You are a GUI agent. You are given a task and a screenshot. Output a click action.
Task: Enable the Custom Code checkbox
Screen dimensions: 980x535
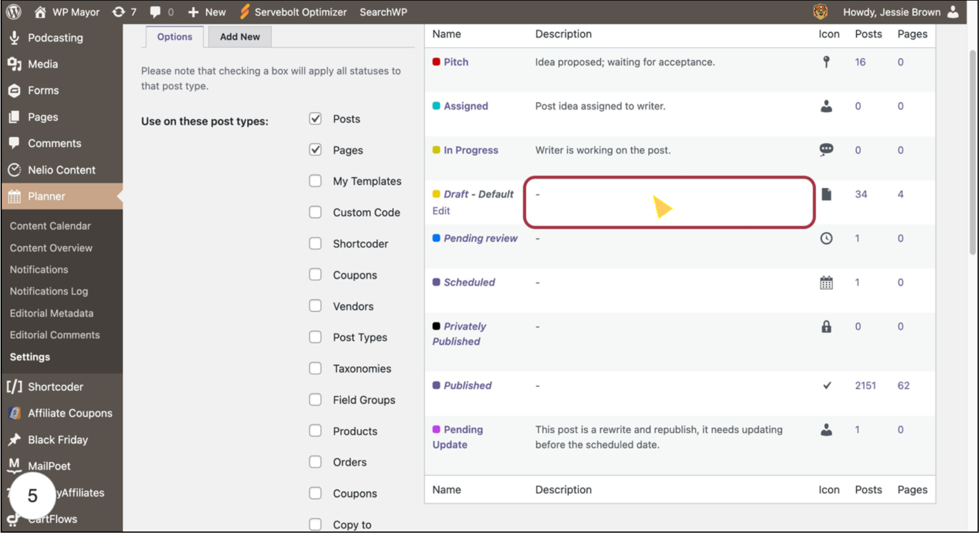pos(315,212)
